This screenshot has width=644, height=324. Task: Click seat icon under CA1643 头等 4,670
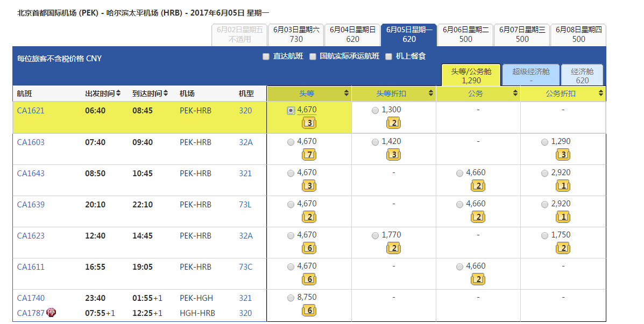[x=309, y=186]
